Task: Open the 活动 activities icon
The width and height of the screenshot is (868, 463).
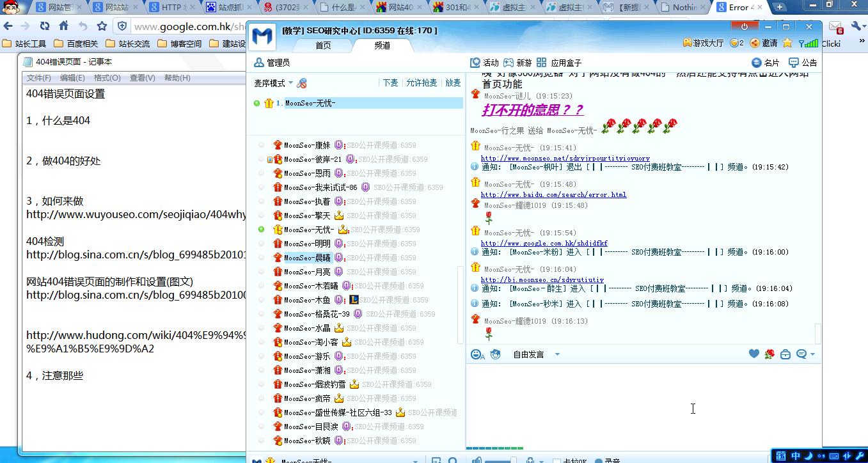Action: click(x=475, y=63)
